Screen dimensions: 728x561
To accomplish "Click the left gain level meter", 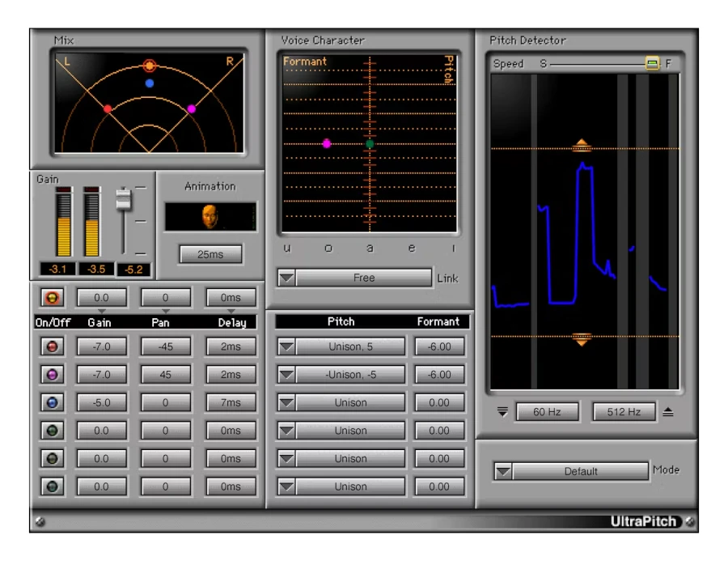I will (x=64, y=222).
